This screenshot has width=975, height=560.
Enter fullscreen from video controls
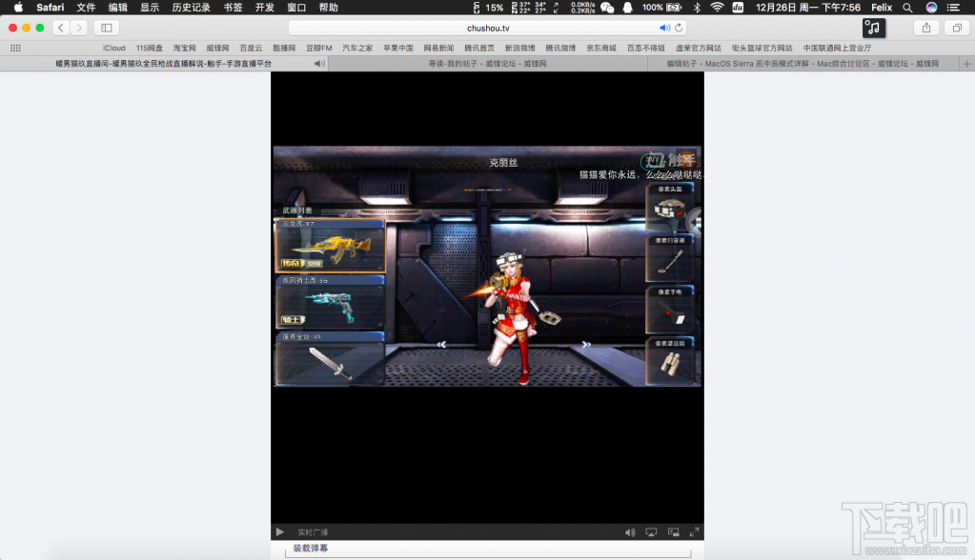pyautogui.click(x=695, y=532)
